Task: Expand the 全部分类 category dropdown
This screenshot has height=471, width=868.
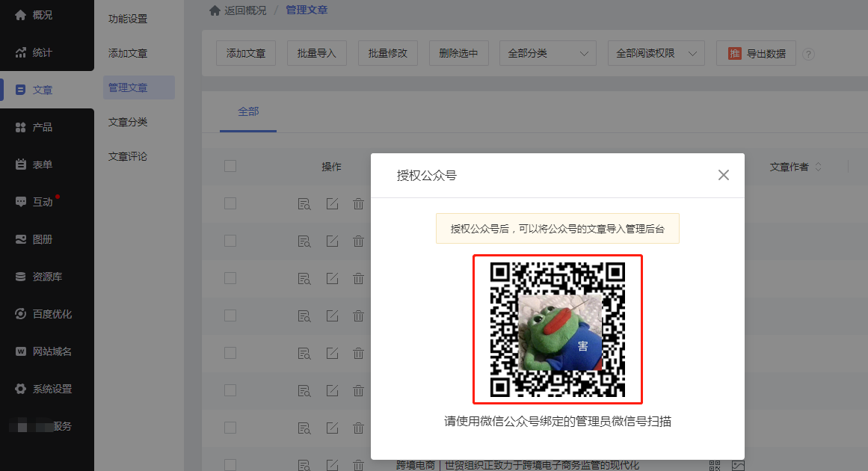Action: pyautogui.click(x=547, y=53)
